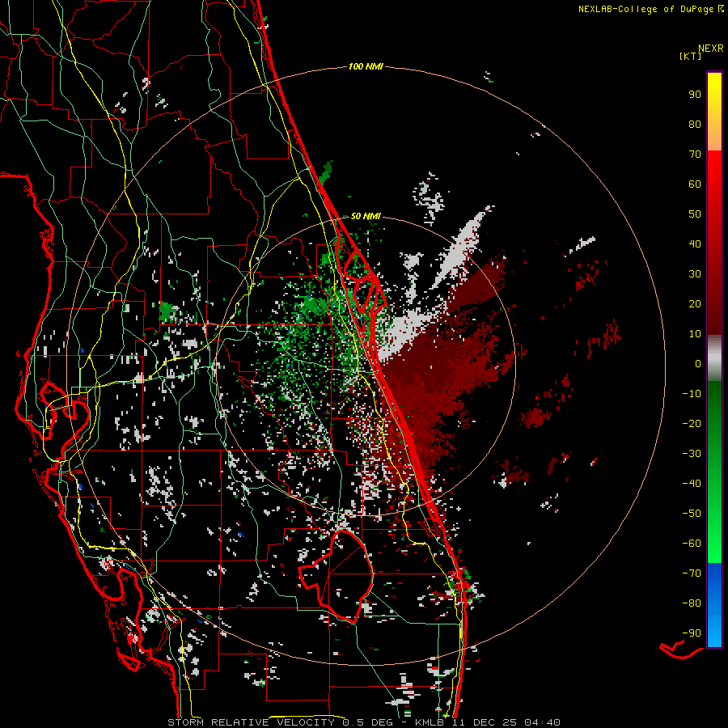Click the positive 10 scale value

click(x=695, y=334)
